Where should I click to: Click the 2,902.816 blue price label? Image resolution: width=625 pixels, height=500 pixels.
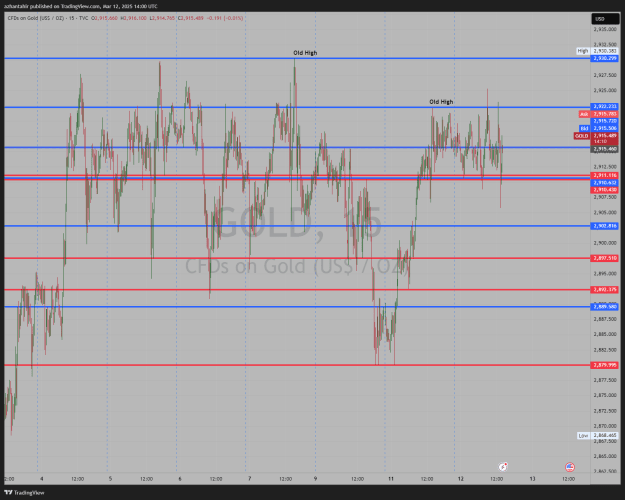coord(605,226)
